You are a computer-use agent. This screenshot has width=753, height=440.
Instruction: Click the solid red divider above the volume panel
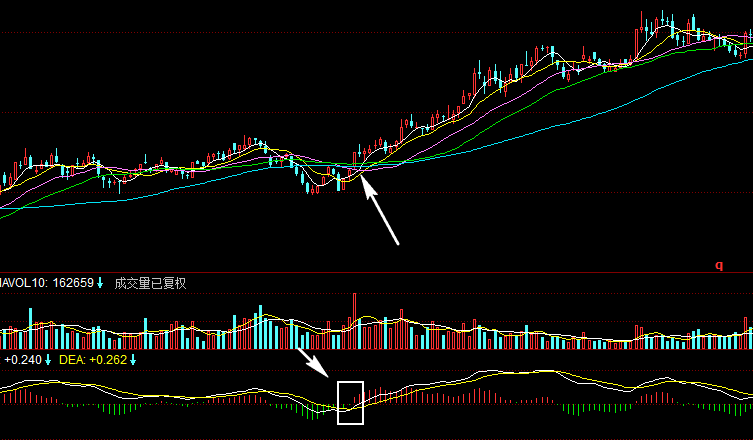pyautogui.click(x=376, y=273)
